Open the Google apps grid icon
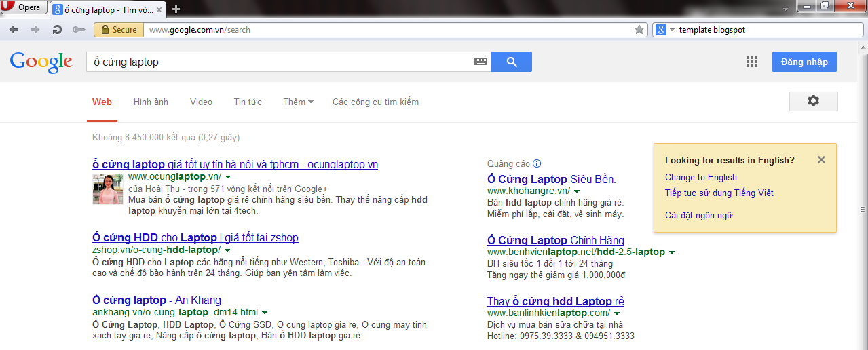868x350 pixels. click(751, 62)
